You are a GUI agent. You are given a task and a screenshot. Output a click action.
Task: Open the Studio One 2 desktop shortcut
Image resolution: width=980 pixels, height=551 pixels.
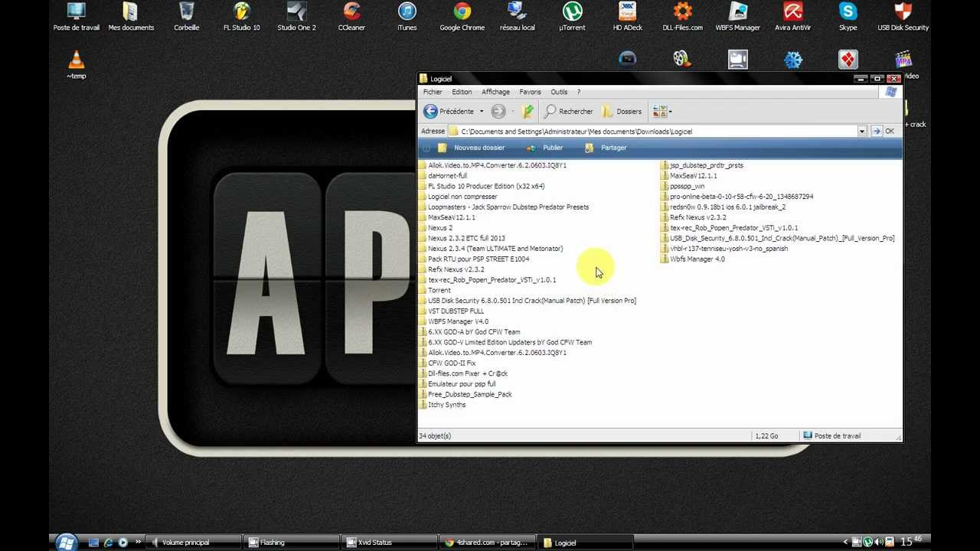(296, 17)
